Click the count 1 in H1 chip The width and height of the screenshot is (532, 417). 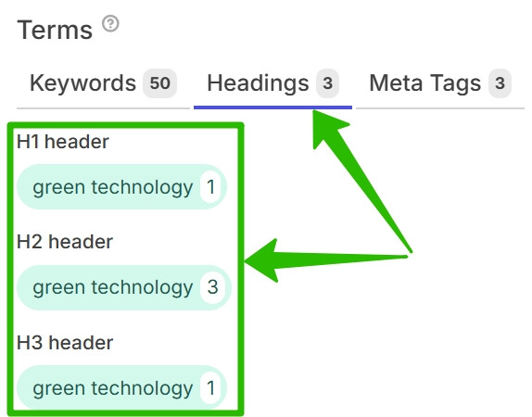click(210, 187)
